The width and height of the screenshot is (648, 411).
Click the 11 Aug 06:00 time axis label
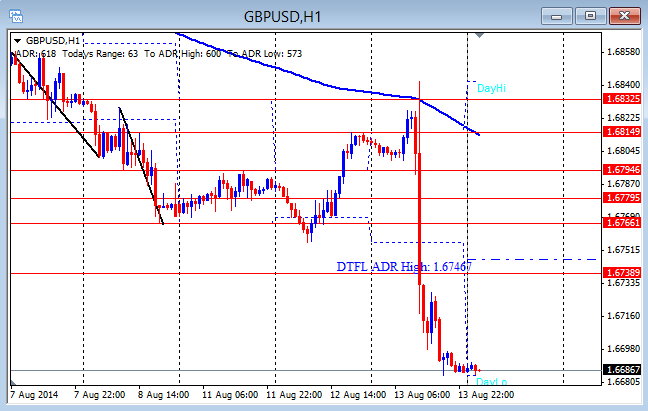tap(230, 395)
